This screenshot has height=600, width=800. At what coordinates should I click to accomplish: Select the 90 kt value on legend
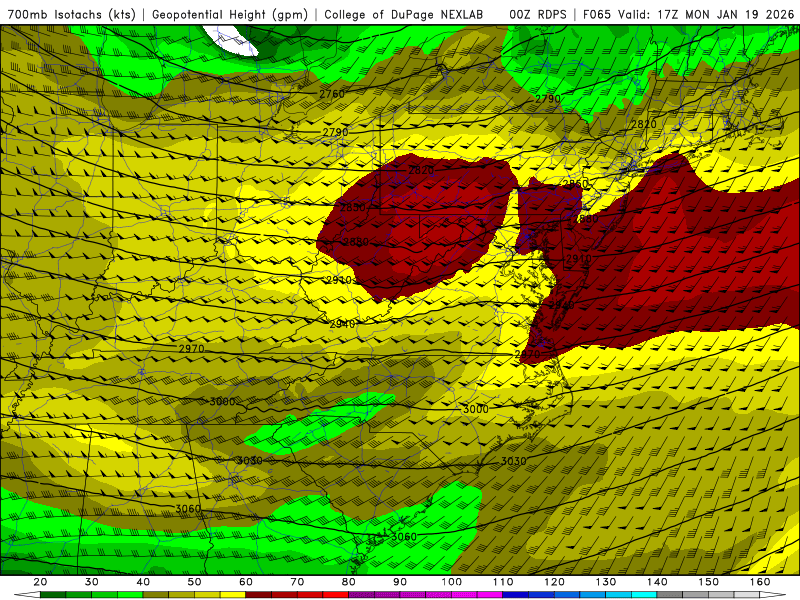pos(400,582)
